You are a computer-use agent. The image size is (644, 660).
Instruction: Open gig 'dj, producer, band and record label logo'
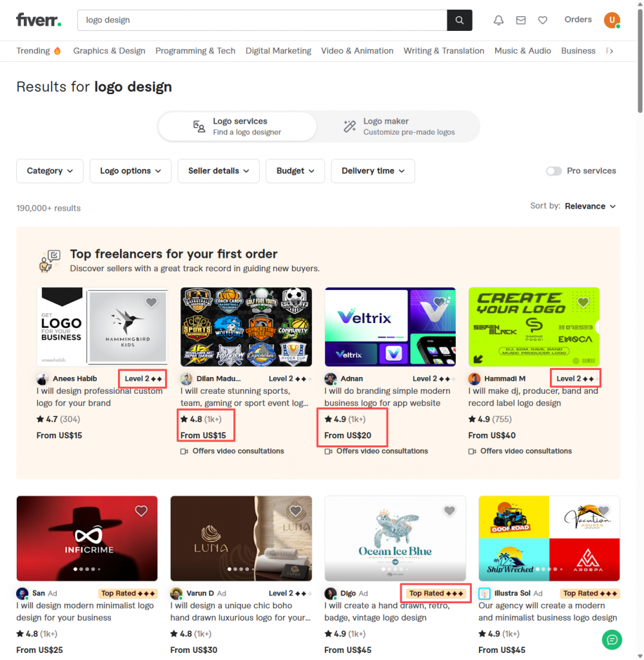[x=533, y=397]
